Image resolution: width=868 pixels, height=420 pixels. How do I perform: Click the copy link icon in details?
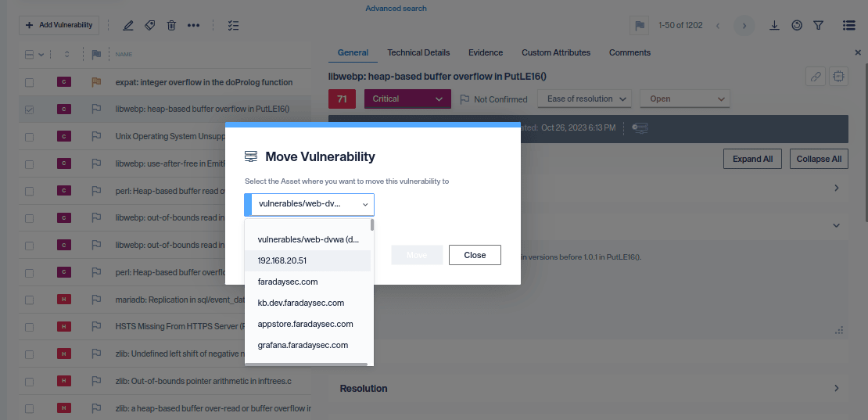pos(816,77)
